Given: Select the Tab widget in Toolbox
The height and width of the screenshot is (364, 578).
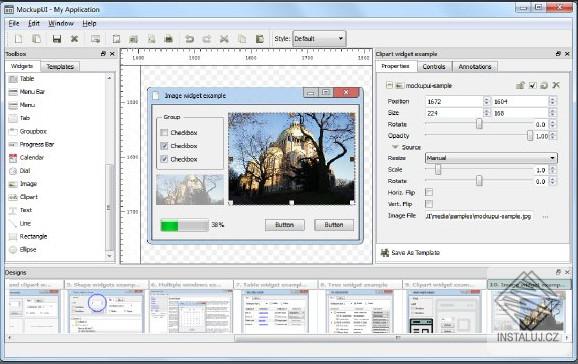Looking at the screenshot, I should coord(19,118).
